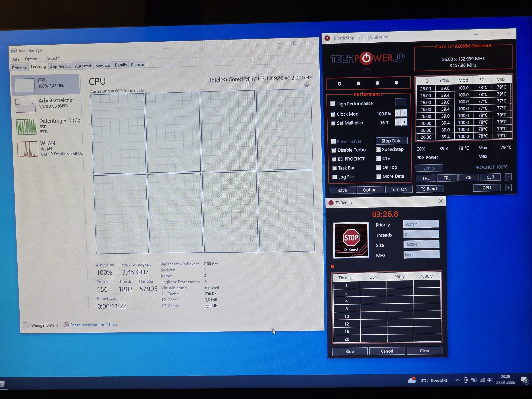This screenshot has height=399, width=532.
Task: Enable the High Performance checkbox
Action: pos(333,104)
